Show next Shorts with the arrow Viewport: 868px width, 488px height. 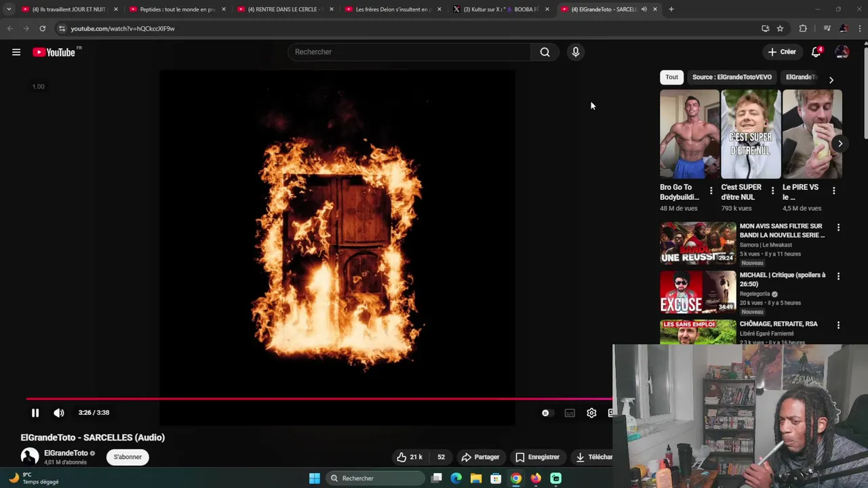(840, 144)
